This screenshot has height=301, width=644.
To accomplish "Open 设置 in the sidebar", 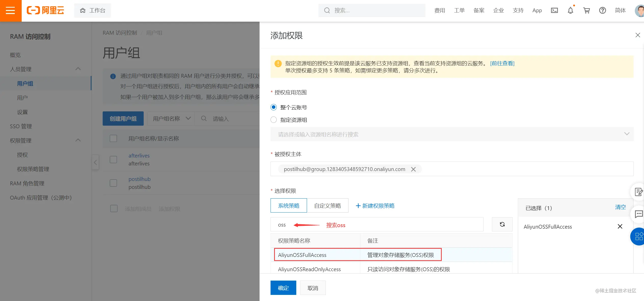I will [22, 112].
